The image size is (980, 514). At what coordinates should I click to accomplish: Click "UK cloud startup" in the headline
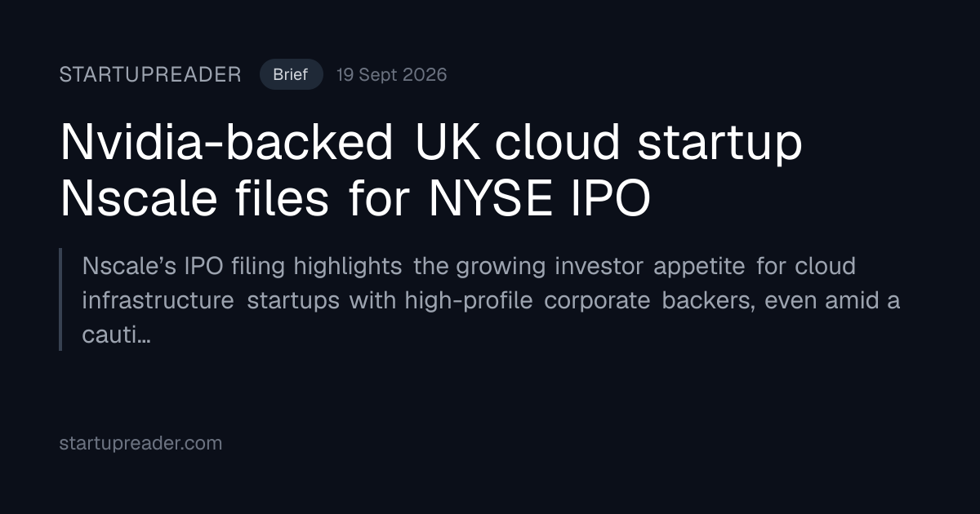pyautogui.click(x=608, y=144)
